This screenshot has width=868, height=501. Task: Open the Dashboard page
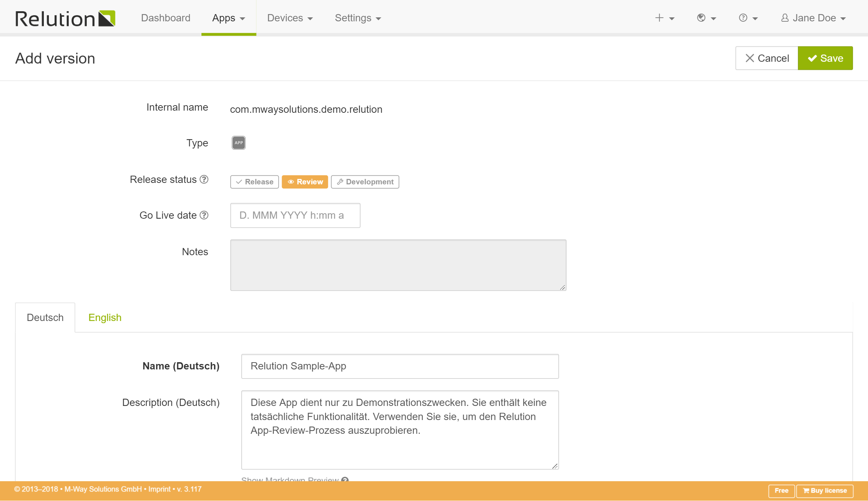pos(166,18)
